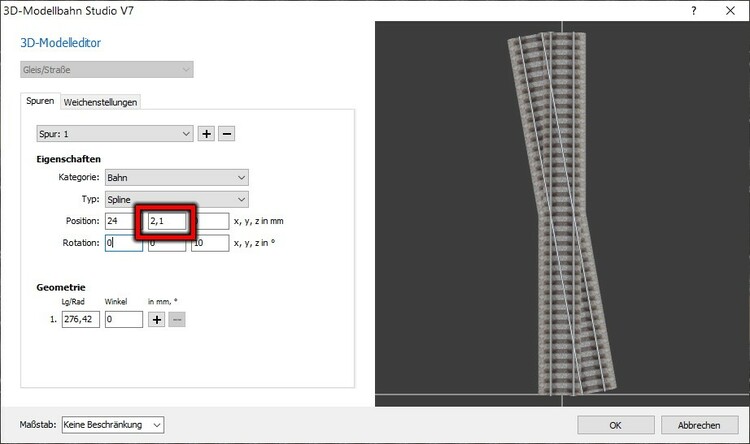Remove the current Spur with the minus button
The height and width of the screenshot is (444, 750).
(x=227, y=134)
